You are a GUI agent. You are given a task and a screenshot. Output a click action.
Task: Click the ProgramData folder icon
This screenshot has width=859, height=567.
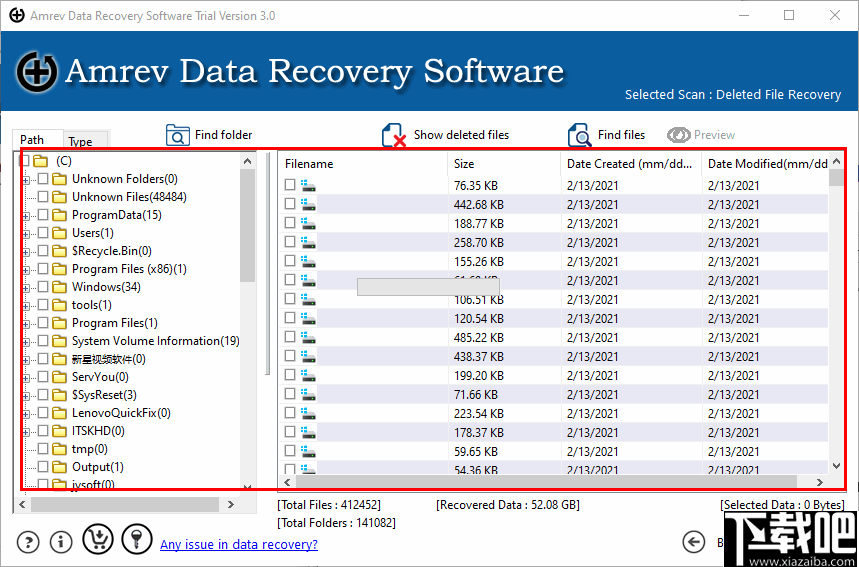pyautogui.click(x=59, y=215)
